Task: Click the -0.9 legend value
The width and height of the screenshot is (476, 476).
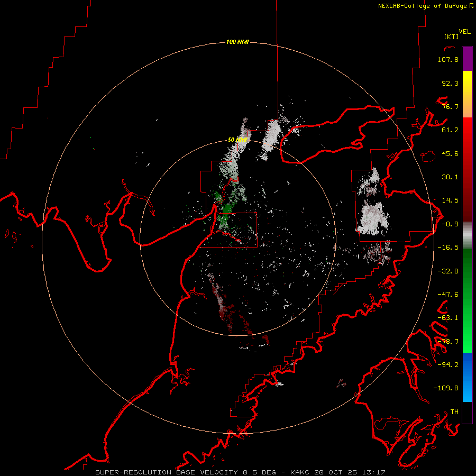Action: click(x=450, y=224)
